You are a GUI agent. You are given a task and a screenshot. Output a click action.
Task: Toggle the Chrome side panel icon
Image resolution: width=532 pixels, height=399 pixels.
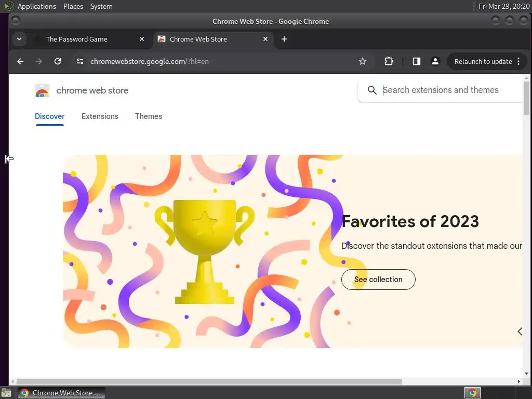coord(416,61)
